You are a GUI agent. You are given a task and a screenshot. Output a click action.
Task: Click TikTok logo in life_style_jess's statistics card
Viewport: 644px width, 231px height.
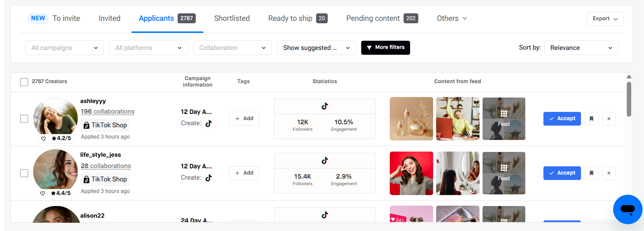point(325,161)
